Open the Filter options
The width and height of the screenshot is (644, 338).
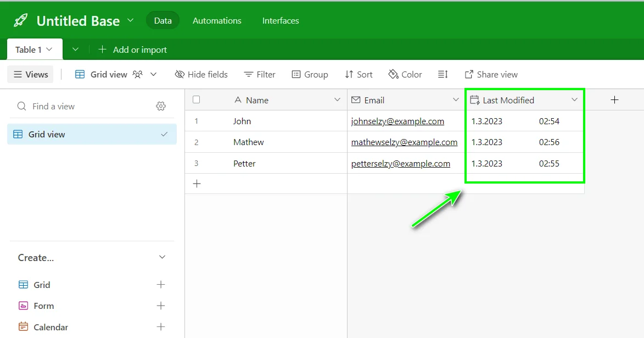(x=259, y=74)
